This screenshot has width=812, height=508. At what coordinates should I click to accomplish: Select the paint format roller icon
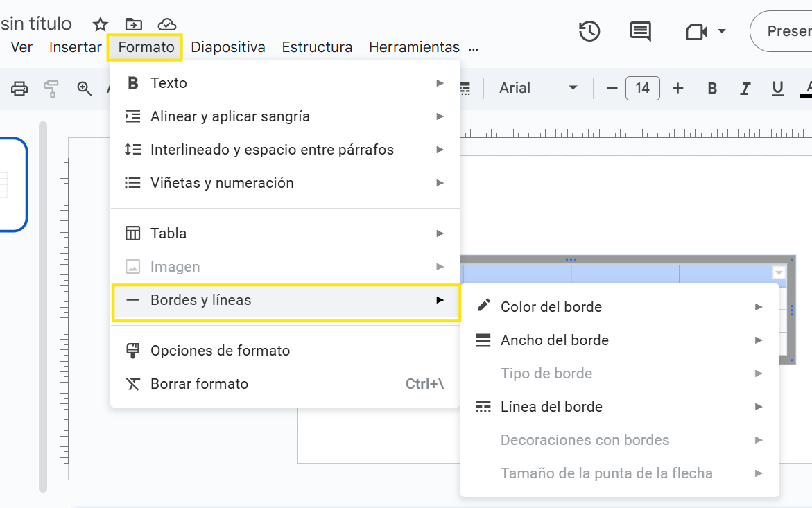point(51,88)
